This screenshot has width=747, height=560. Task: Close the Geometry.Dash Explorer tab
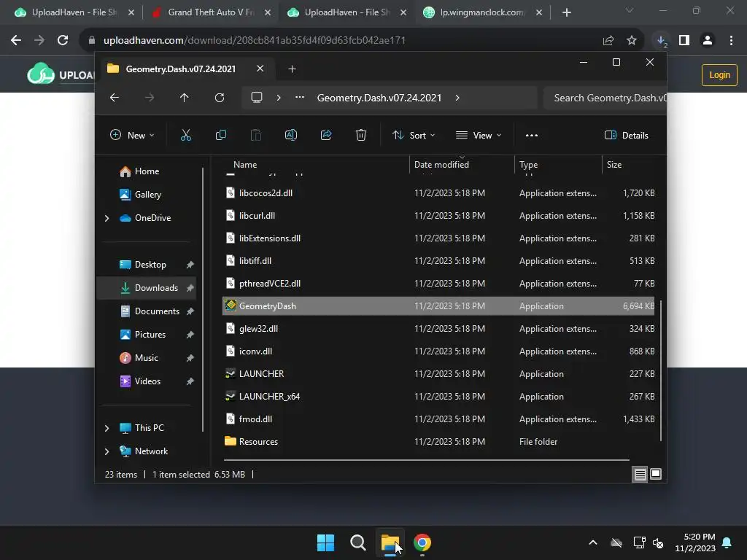point(260,69)
